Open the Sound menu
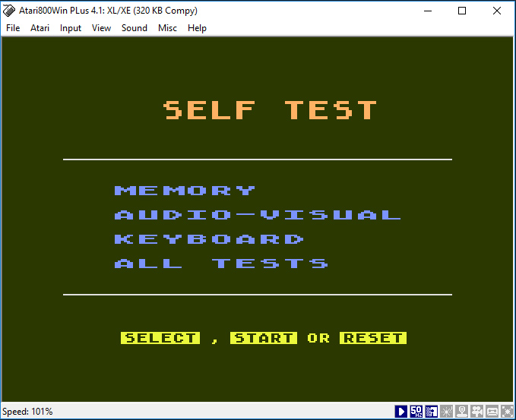 point(135,28)
